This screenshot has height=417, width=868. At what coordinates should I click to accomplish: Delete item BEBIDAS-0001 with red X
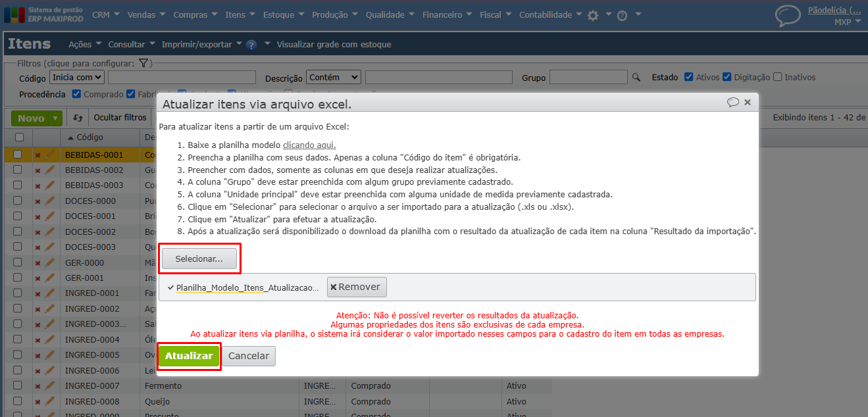coord(38,155)
